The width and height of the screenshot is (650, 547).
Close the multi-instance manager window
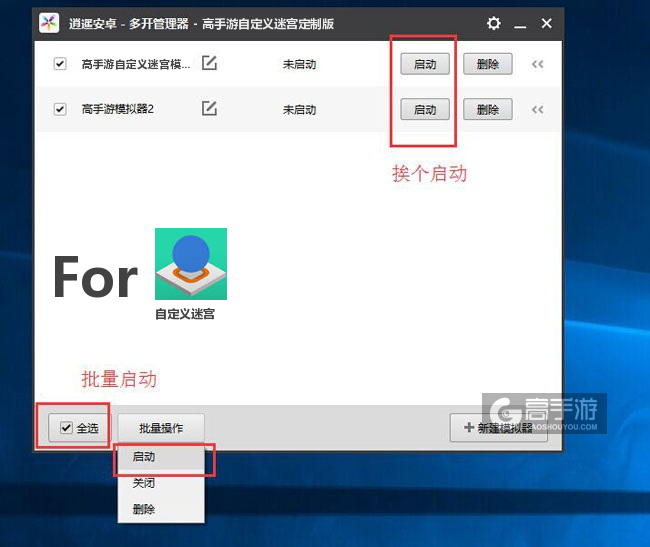click(546, 23)
